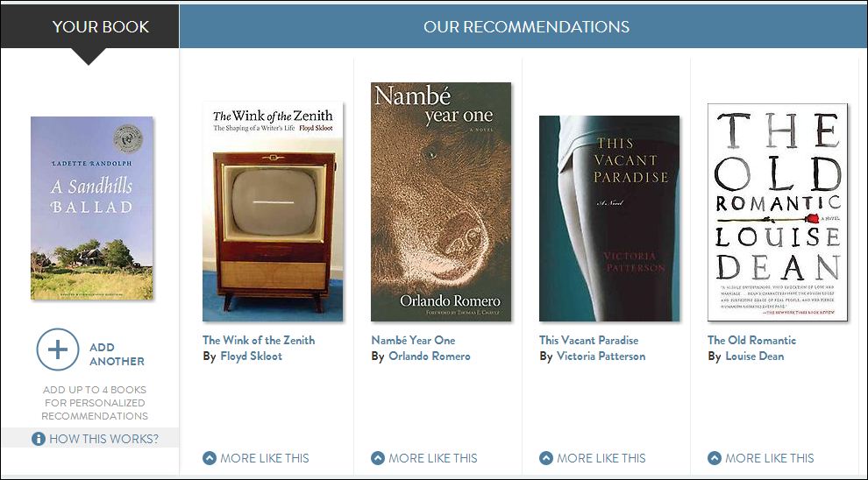This screenshot has width=868, height=480.
Task: Click the How This Works? link
Action: (103, 439)
